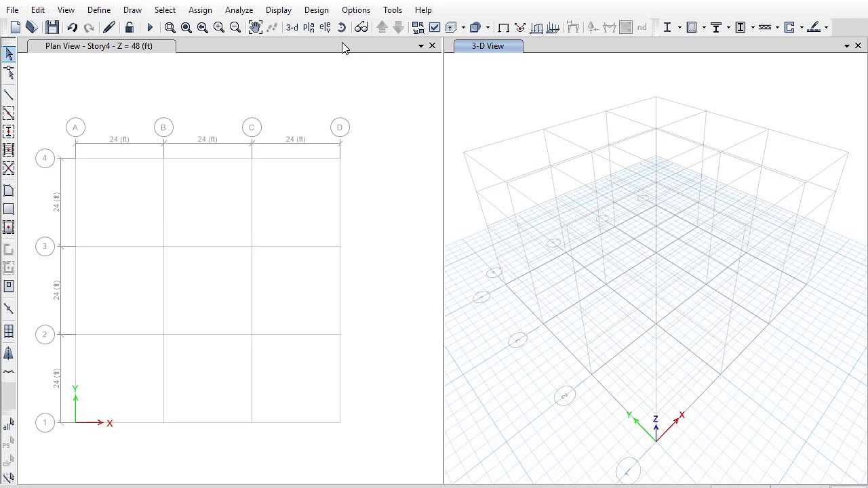Choose the Reshape Object tool
Screen dimensions: 868x488
point(9,73)
